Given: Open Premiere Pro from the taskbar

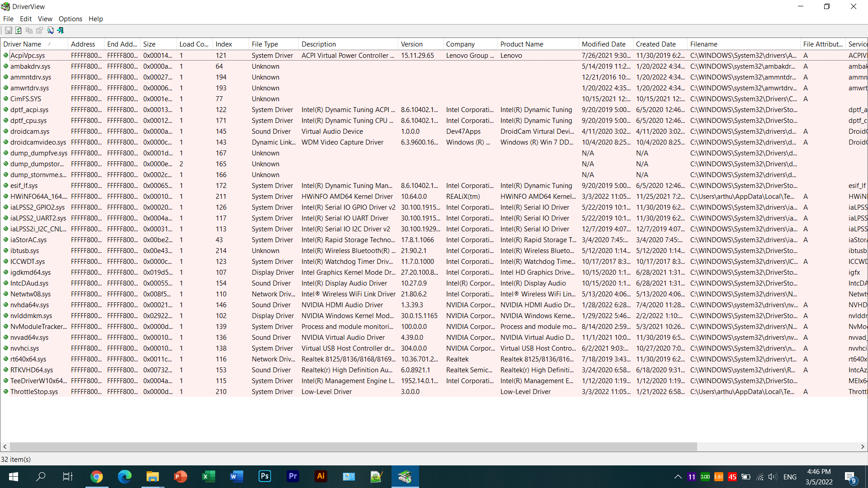Looking at the screenshot, I should click(x=293, y=477).
